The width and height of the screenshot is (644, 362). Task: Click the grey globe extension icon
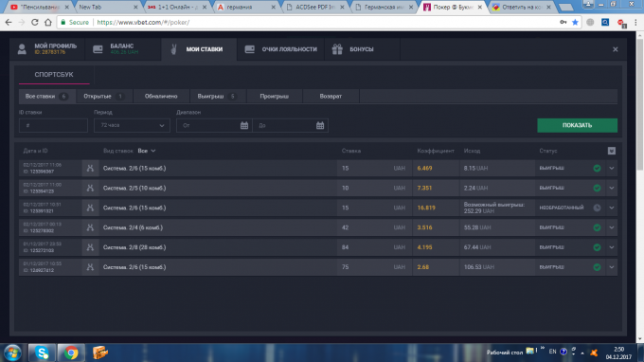[590, 22]
